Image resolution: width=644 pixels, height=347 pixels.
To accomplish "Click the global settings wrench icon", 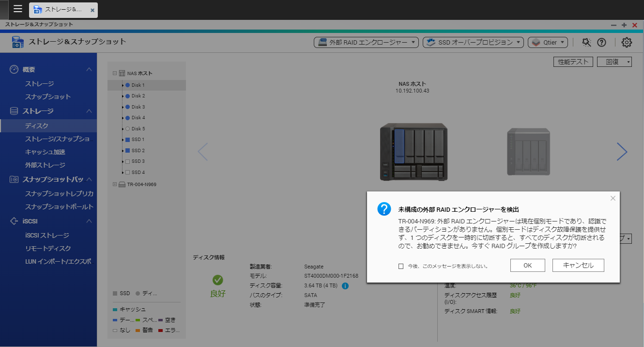I will 586,43.
